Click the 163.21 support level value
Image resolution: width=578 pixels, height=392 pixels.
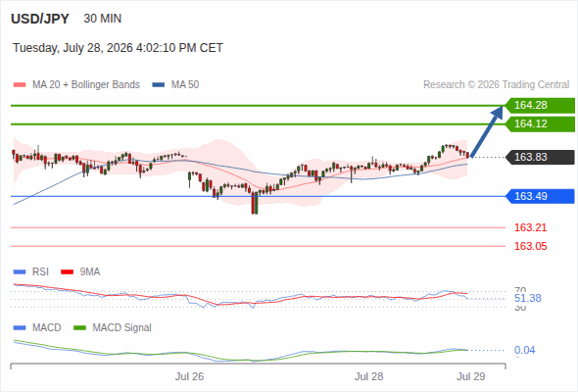tap(530, 228)
